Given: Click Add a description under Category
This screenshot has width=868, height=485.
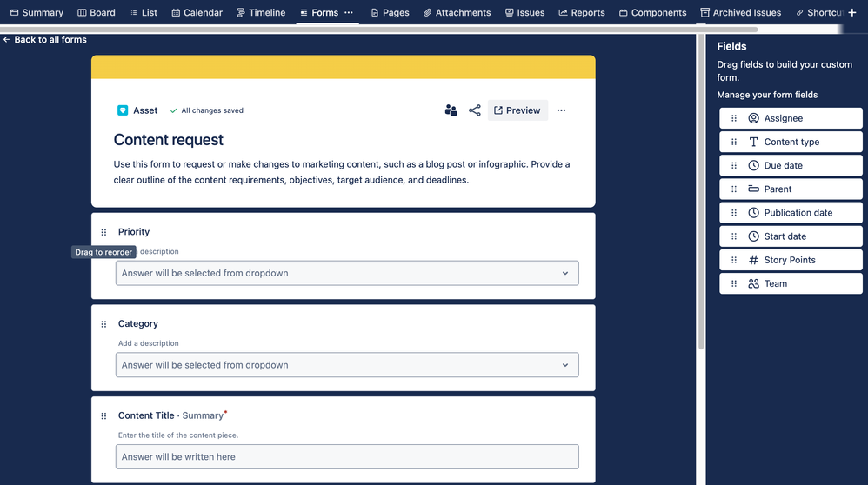Looking at the screenshot, I should click(149, 343).
